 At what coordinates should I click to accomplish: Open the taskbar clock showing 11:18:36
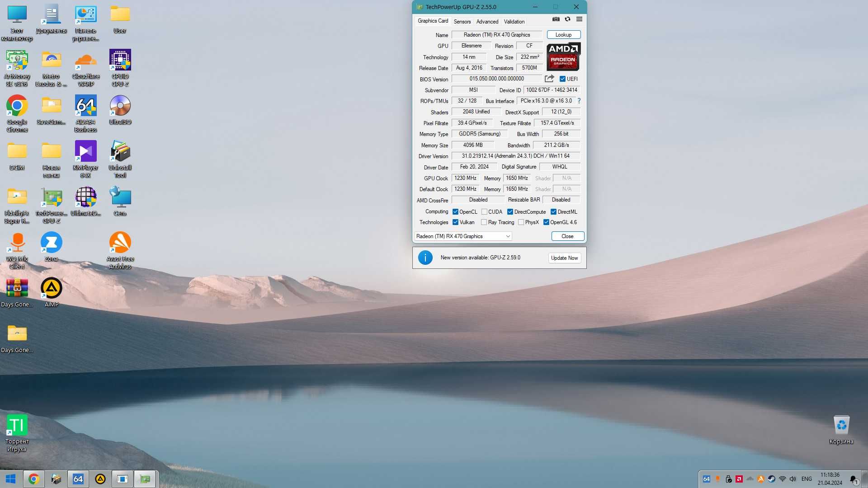coord(830,479)
